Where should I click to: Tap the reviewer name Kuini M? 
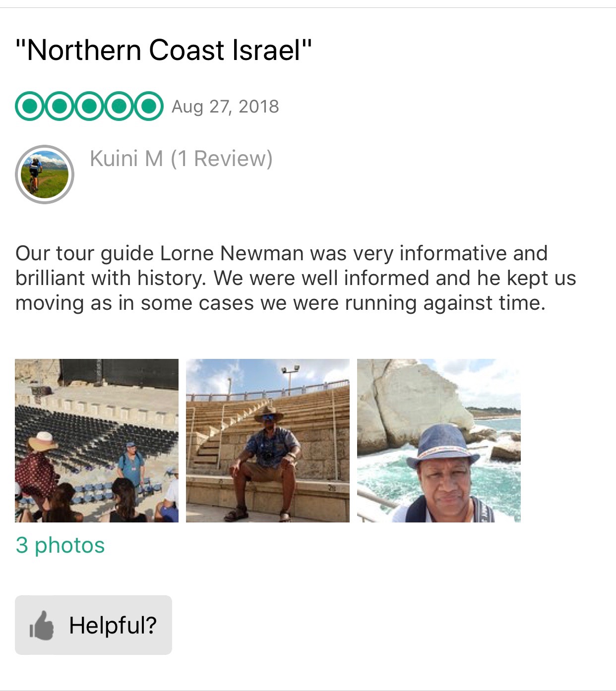point(126,159)
